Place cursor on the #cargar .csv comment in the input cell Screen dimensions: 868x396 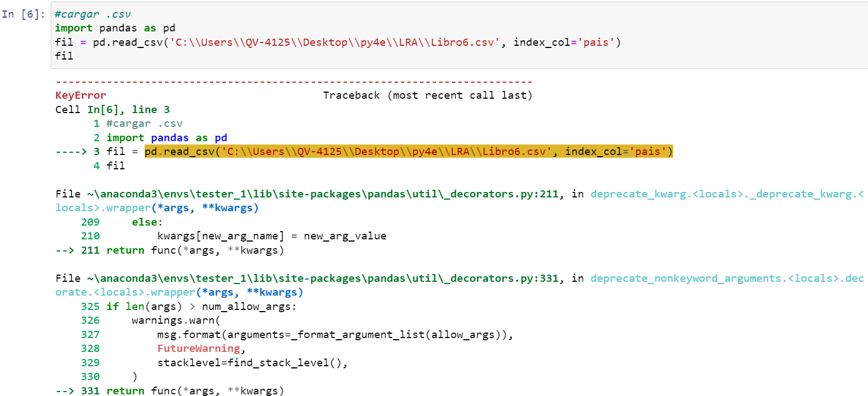coord(93,14)
